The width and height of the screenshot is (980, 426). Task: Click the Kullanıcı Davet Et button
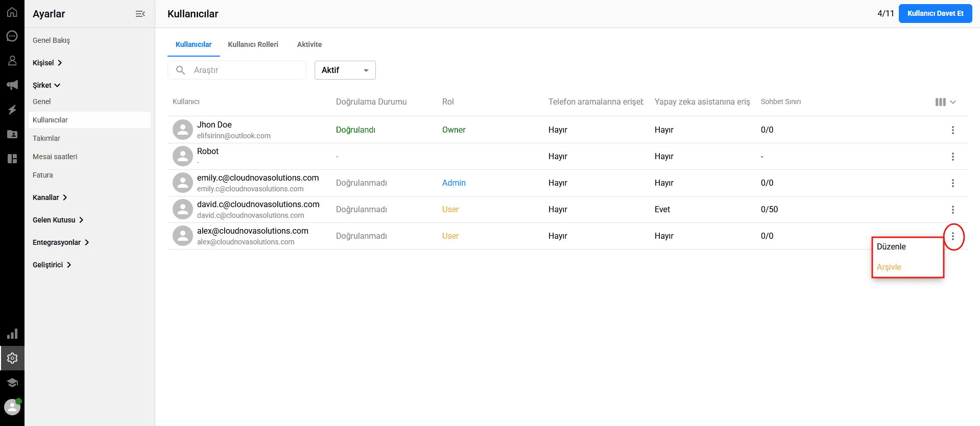point(935,13)
